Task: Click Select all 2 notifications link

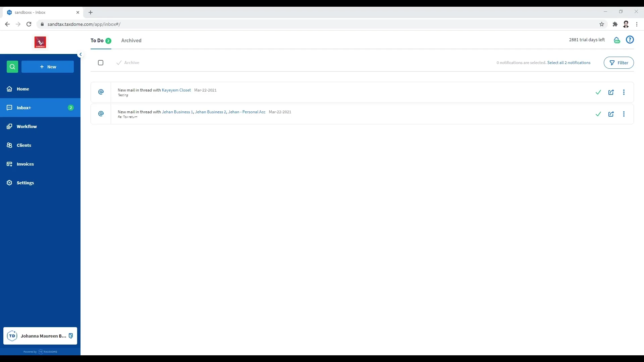Action: pos(569,63)
